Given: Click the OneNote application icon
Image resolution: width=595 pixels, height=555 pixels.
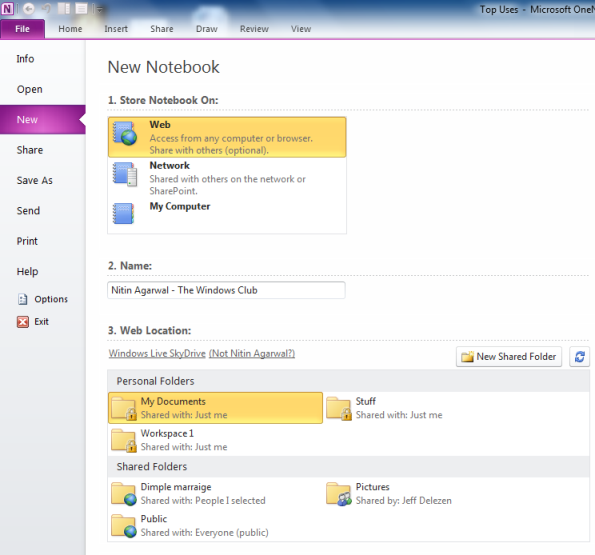Looking at the screenshot, I should 7,8.
